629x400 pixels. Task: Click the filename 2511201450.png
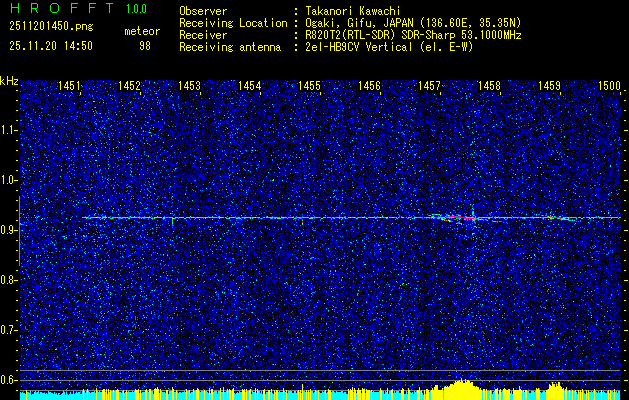point(51,27)
